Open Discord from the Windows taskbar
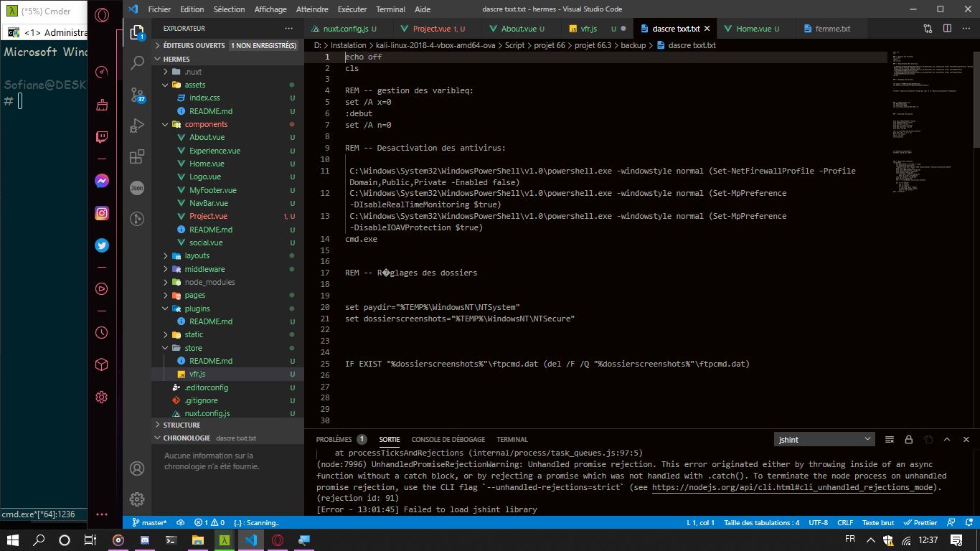980x551 pixels. pos(145,540)
